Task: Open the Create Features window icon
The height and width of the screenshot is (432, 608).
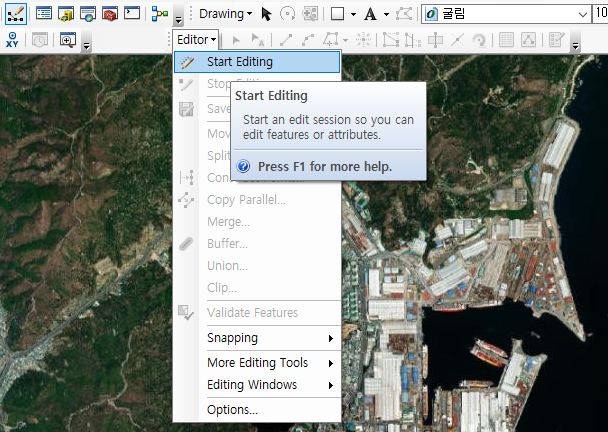Action: 556,40
